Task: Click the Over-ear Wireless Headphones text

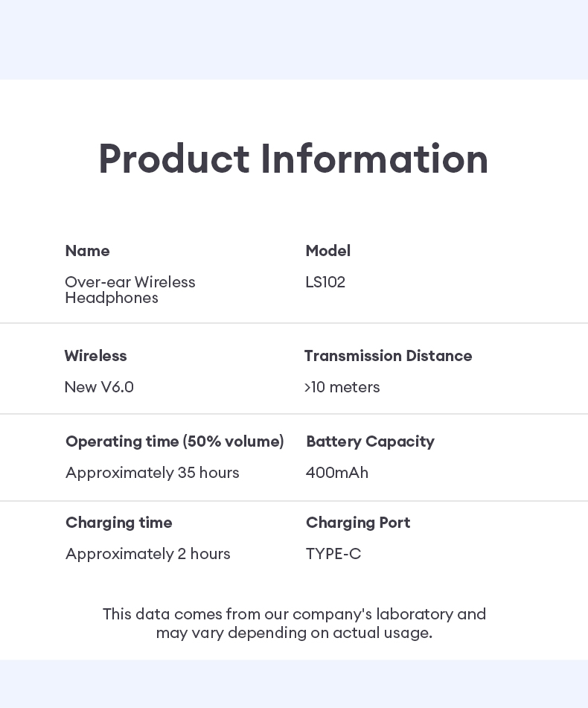Action: tap(130, 290)
